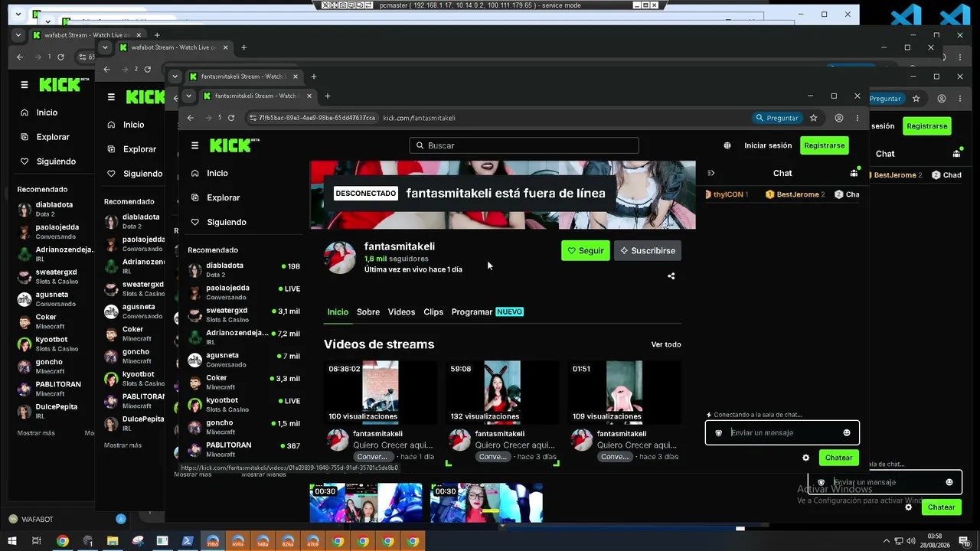Open a new tab in the front browser window
The height and width of the screenshot is (551, 980).
pos(328,96)
